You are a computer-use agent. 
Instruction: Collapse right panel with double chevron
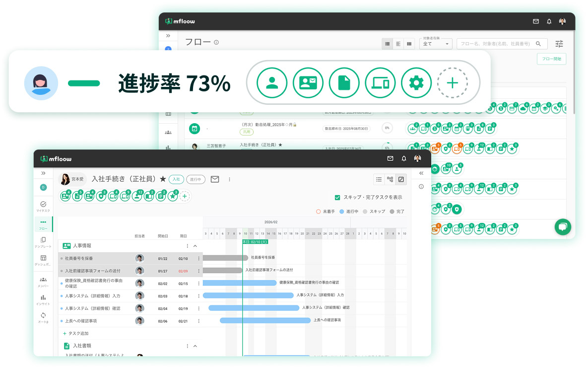(x=421, y=173)
